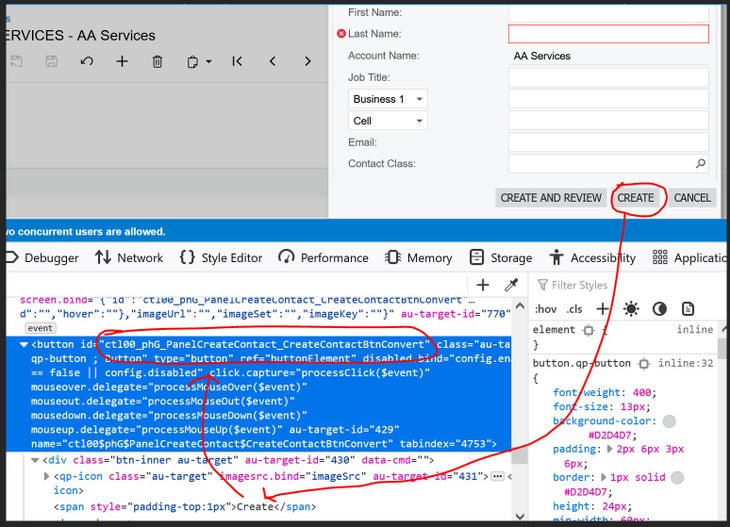The height and width of the screenshot is (527, 730).
Task: Collapse the selected button element node
Action: [24, 345]
